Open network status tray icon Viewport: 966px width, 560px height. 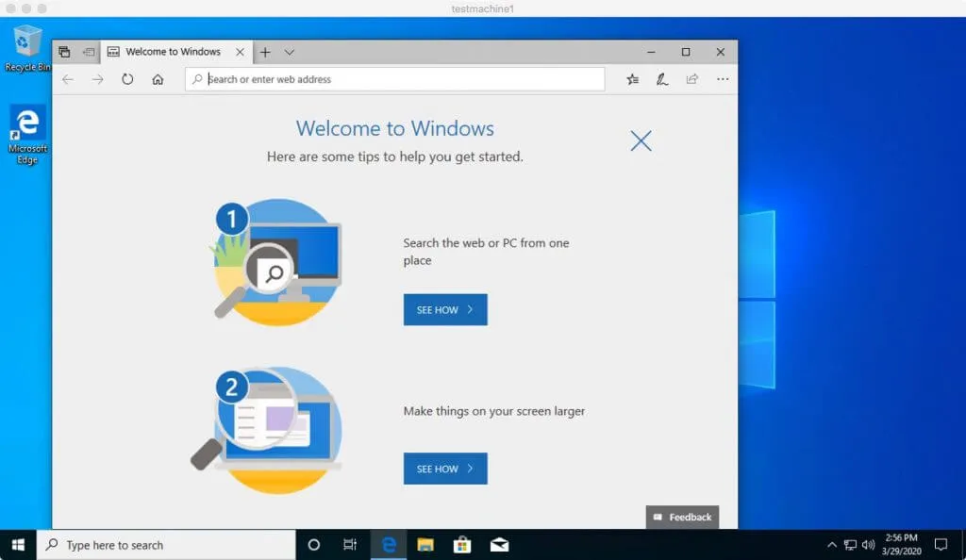(x=850, y=545)
